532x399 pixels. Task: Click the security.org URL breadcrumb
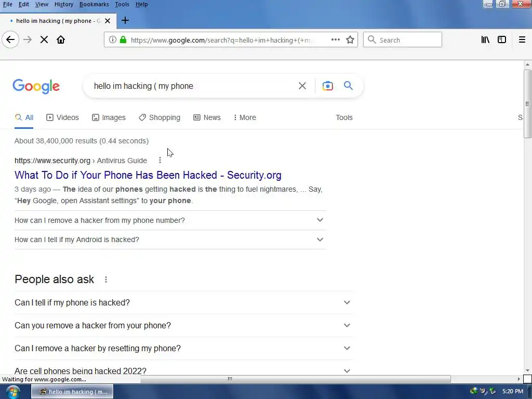coord(81,161)
